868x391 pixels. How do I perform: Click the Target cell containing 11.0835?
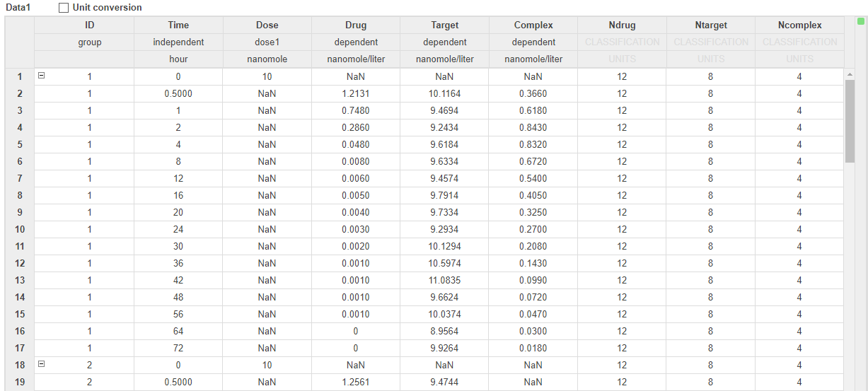(x=444, y=280)
